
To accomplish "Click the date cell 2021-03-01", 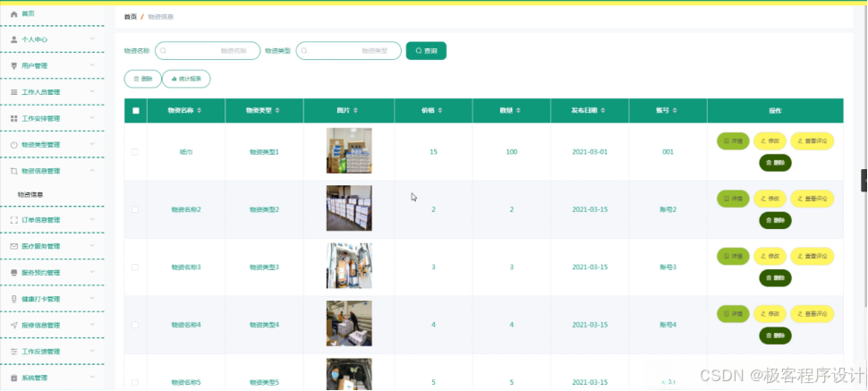I will click(590, 152).
